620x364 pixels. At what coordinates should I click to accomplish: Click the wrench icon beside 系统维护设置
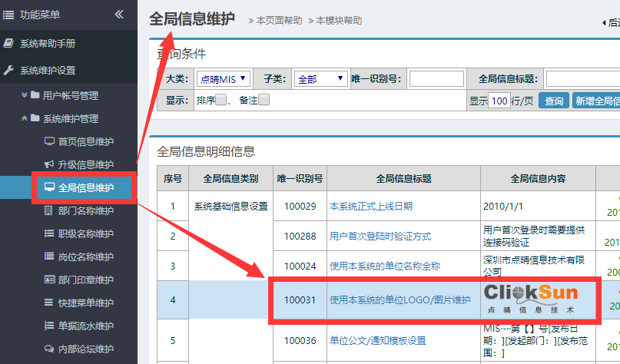[x=9, y=70]
